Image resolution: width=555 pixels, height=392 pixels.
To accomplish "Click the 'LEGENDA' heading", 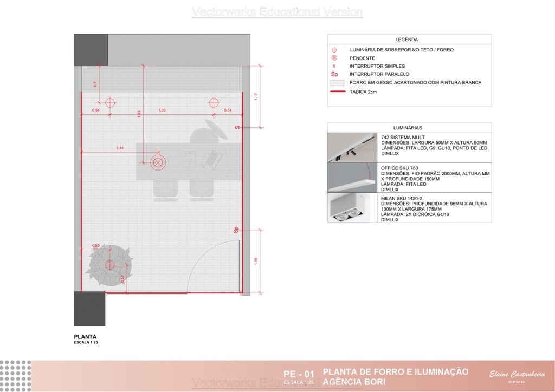I will tap(406, 40).
